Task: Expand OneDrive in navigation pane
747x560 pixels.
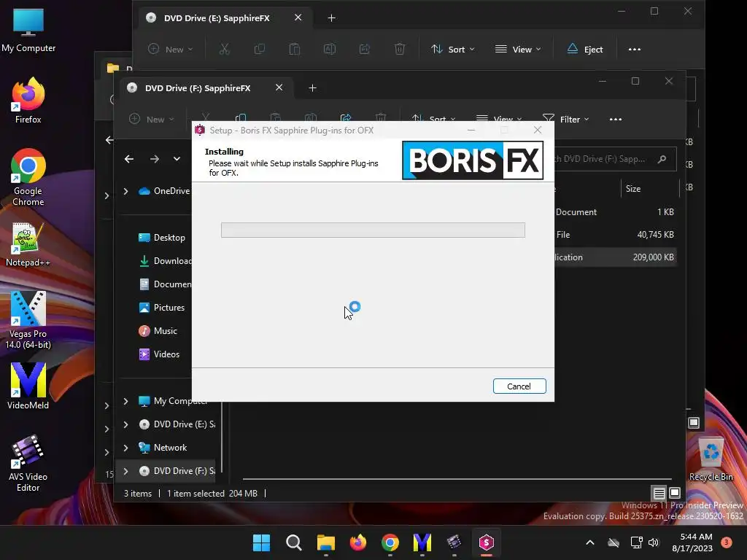Action: (x=125, y=191)
